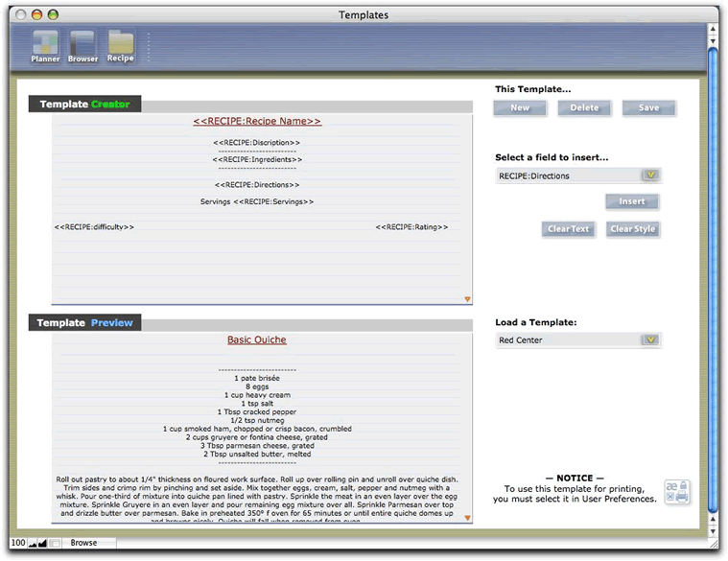Viewport: 728px width, 561px height.
Task: Click the zoom out mountain icon
Action: pos(33,543)
